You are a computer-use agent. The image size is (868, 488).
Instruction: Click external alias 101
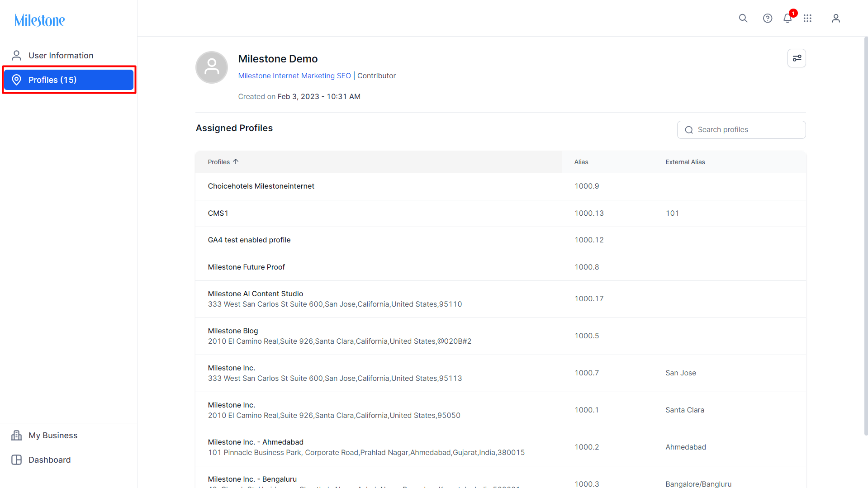click(x=672, y=213)
